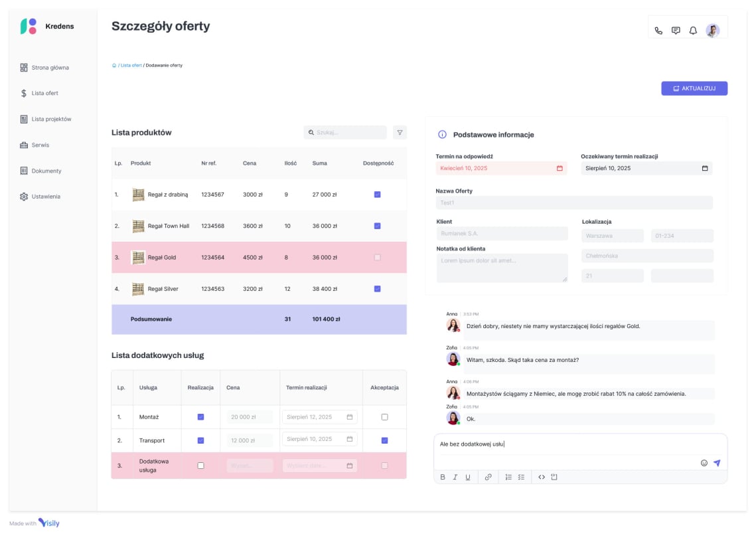Check the Akceptacja box for Montaż
The image size is (756, 536).
[384, 417]
